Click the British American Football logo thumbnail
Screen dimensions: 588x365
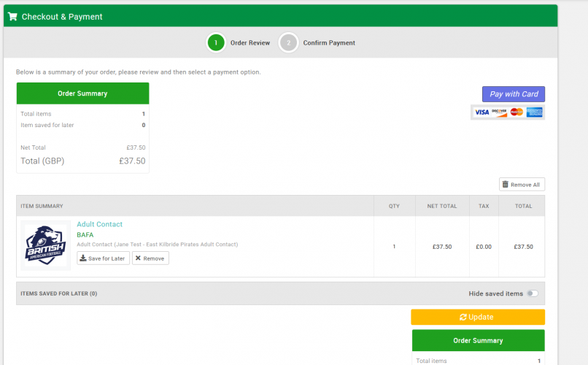click(x=46, y=246)
